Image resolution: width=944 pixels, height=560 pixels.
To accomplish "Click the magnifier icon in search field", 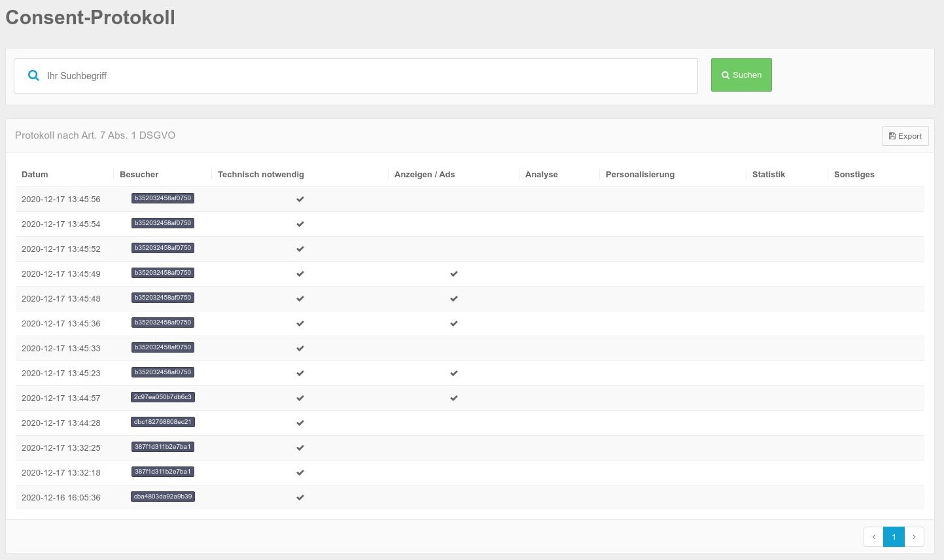I will point(33,76).
